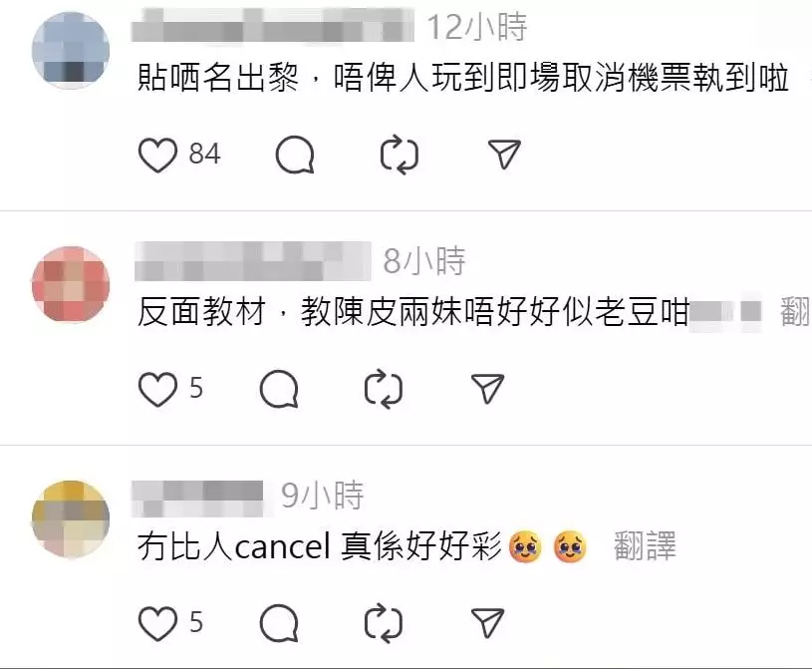The image size is (812, 669).
Task: Open reply on the 反面教材 comment
Action: pos(279,389)
